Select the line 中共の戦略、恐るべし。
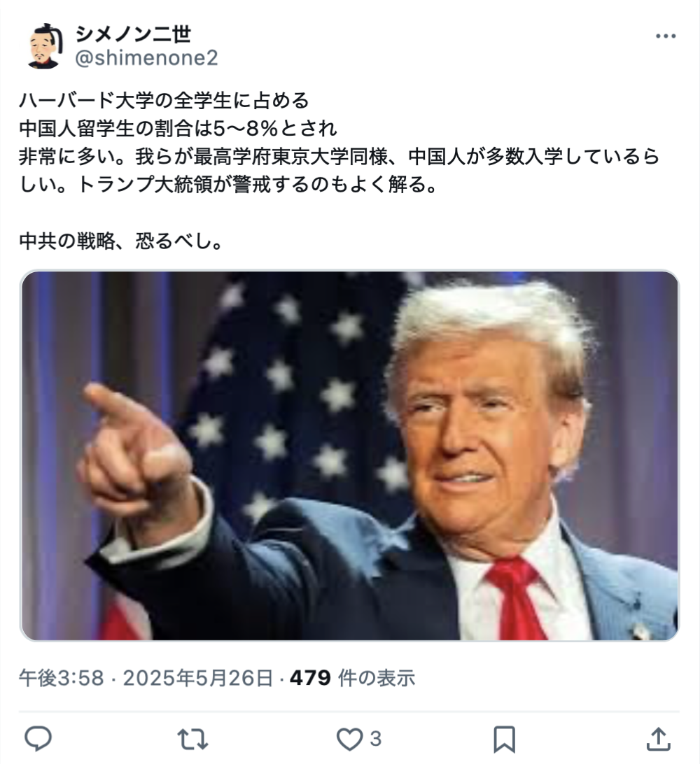 click(121, 241)
